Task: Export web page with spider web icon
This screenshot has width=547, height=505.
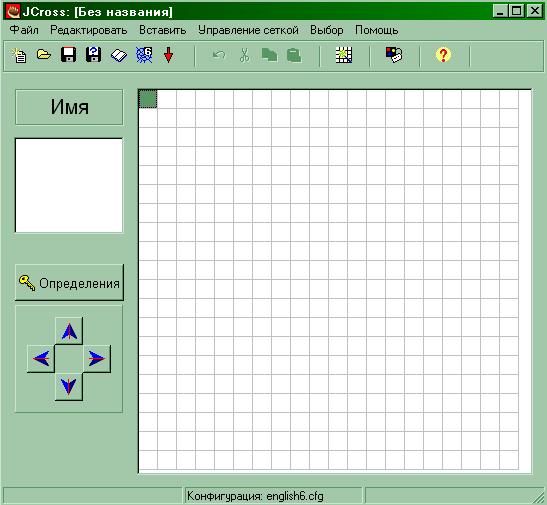Action: click(x=144, y=55)
